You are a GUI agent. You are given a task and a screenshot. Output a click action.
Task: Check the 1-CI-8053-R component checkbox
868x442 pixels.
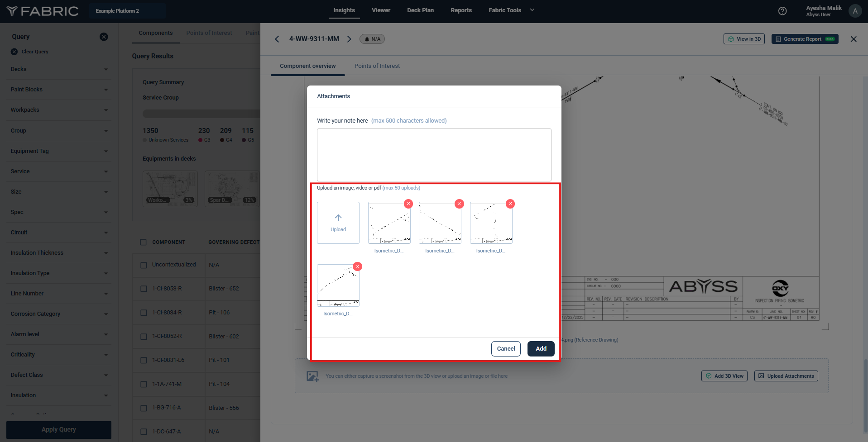pos(144,289)
